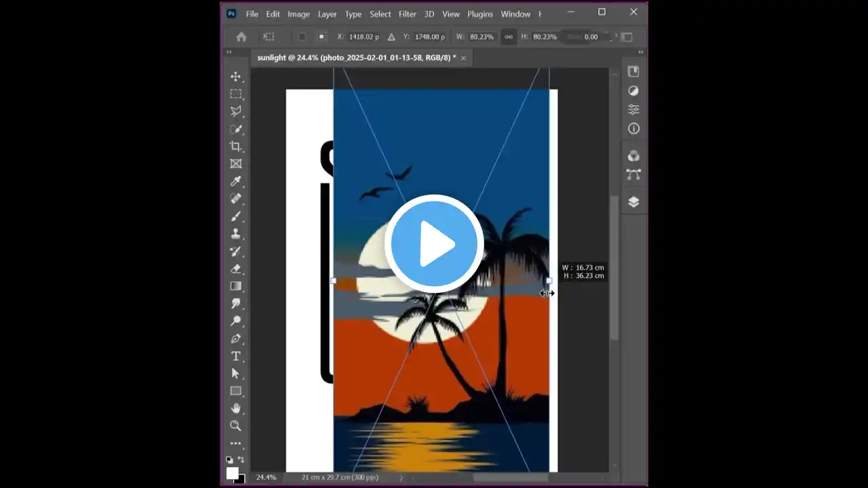The height and width of the screenshot is (488, 868).
Task: Select the Dodge tool
Action: point(235,321)
